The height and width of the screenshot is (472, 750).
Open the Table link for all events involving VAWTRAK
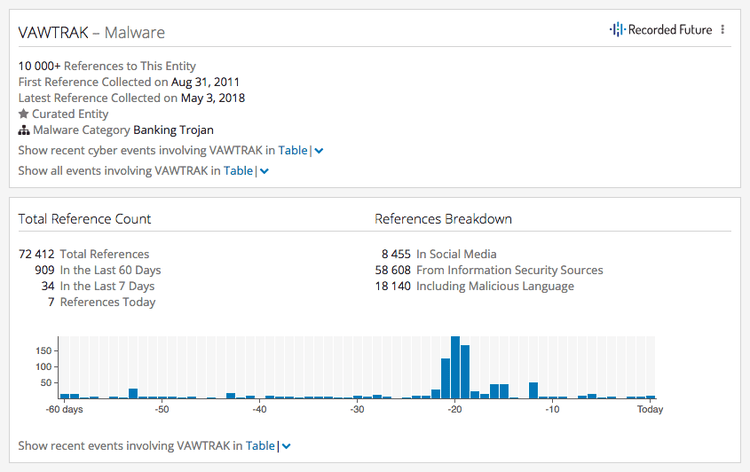pyautogui.click(x=238, y=171)
